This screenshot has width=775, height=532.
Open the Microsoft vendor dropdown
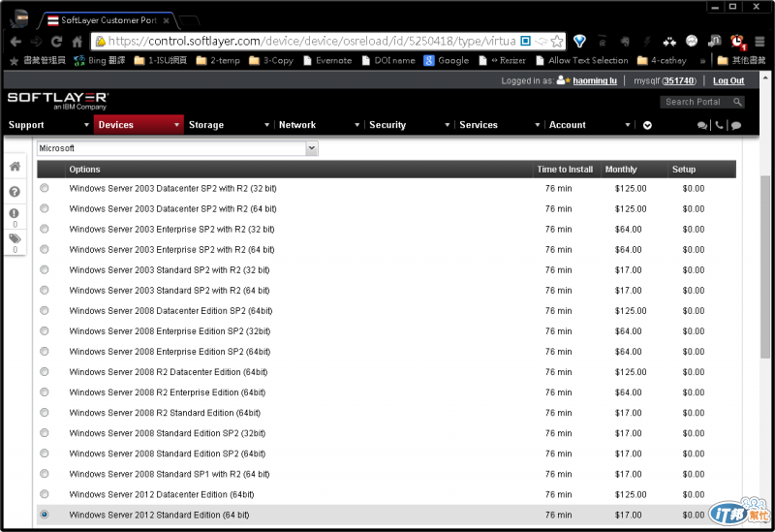click(x=177, y=148)
